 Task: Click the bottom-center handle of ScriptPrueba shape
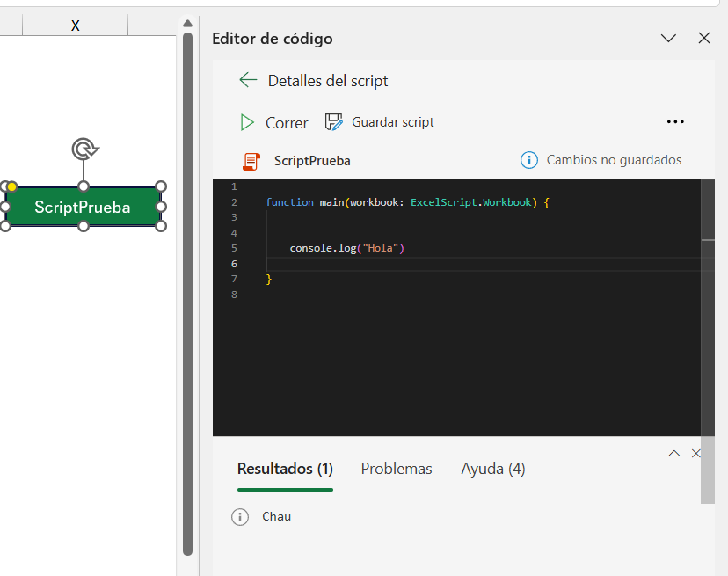point(84,226)
